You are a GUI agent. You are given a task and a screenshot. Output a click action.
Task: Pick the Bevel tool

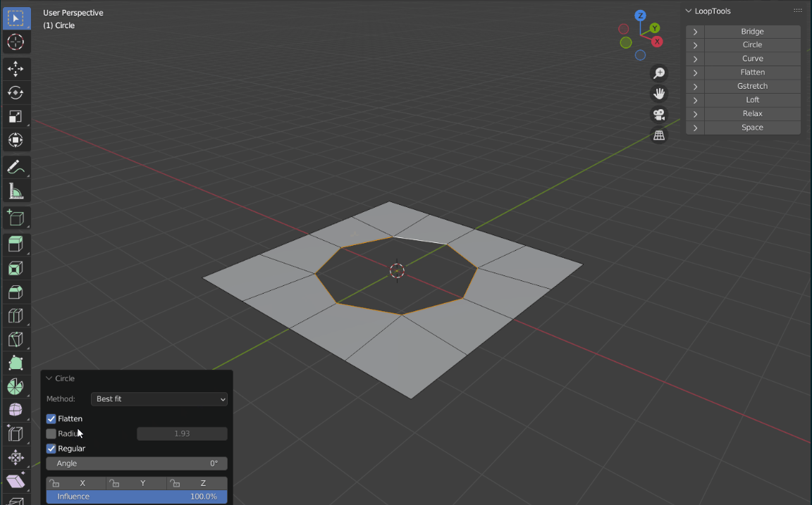[x=16, y=292]
